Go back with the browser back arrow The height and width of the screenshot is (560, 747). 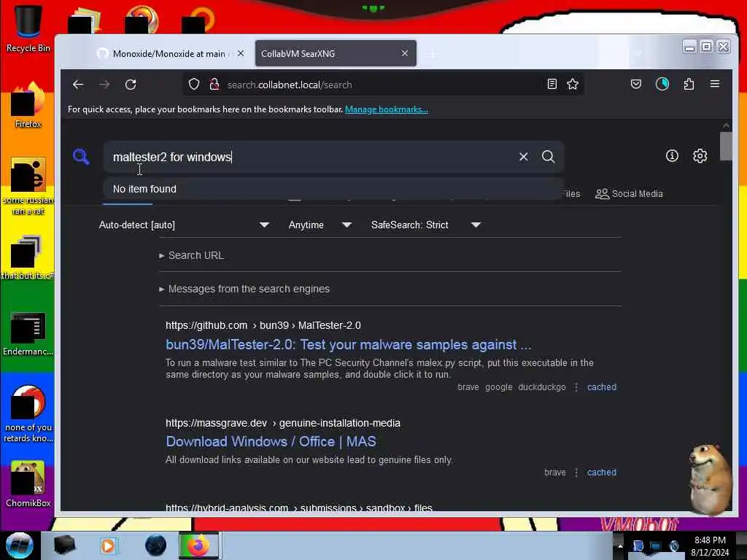point(78,85)
